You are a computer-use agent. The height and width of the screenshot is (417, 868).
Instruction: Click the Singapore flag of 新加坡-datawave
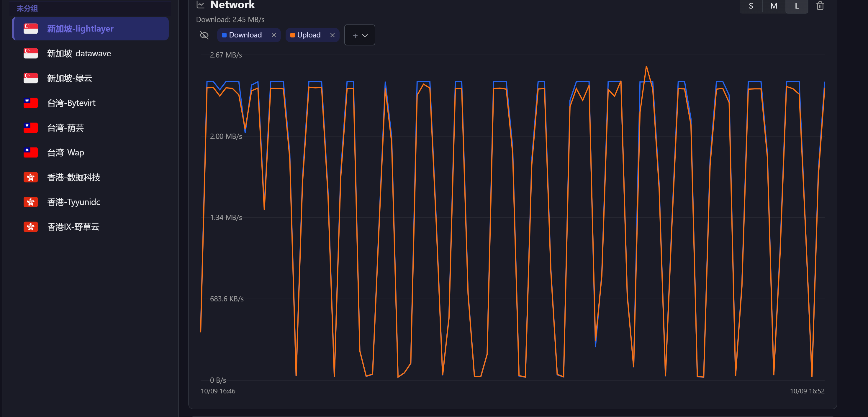coord(31,53)
